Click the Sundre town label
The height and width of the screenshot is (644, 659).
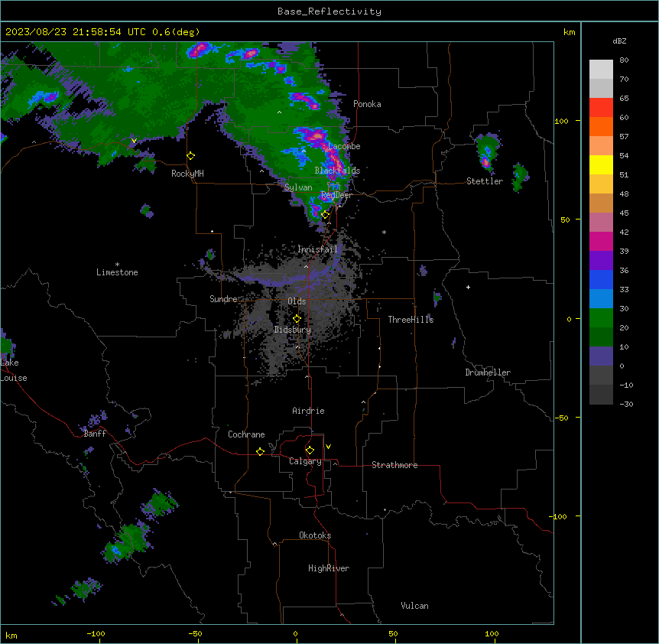click(223, 299)
